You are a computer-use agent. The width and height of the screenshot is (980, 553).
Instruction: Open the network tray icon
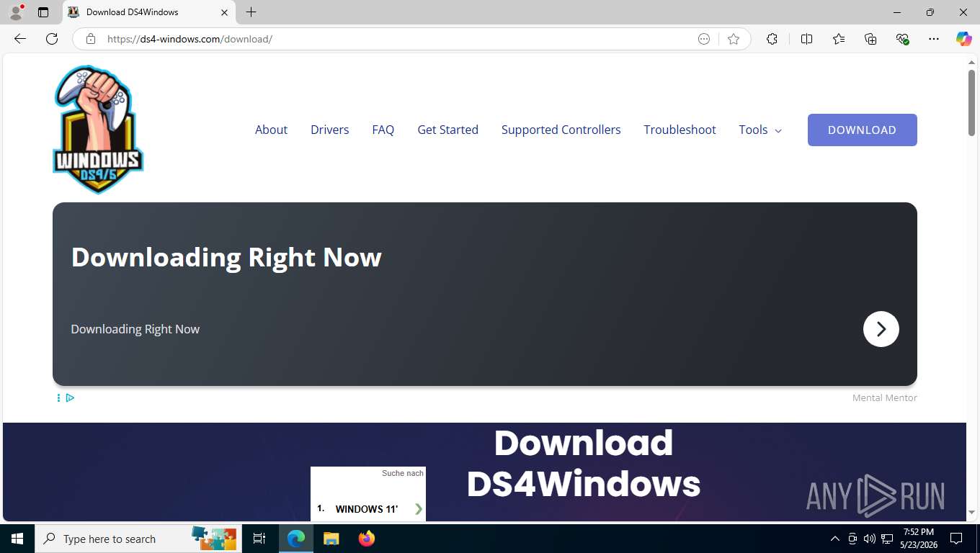887,539
